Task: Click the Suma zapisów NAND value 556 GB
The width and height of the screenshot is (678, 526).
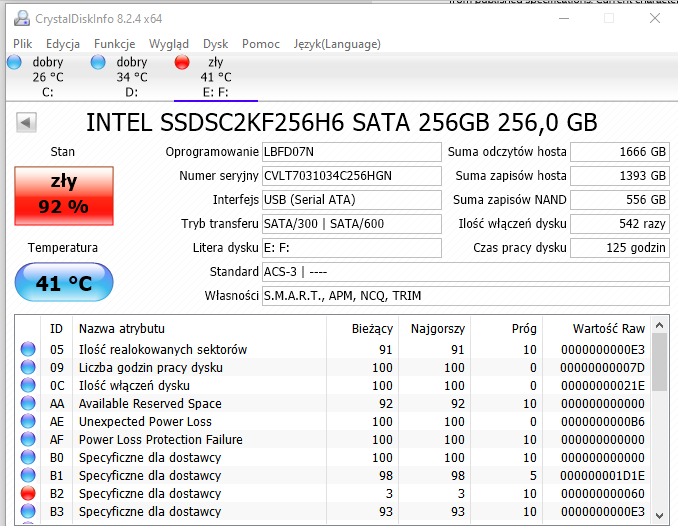Action: pyautogui.click(x=620, y=200)
